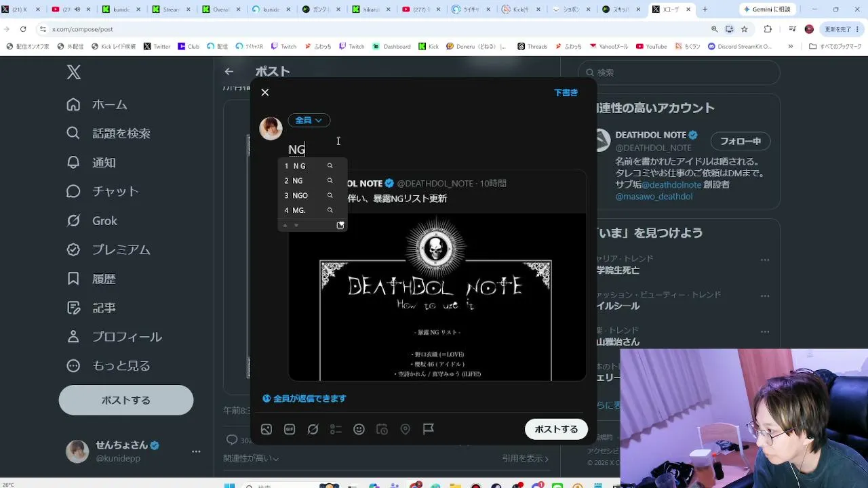Tag a location with pin icon

[x=405, y=429]
